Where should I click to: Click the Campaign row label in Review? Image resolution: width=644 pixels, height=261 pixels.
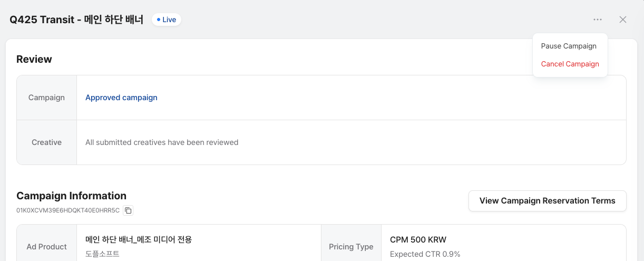(46, 98)
